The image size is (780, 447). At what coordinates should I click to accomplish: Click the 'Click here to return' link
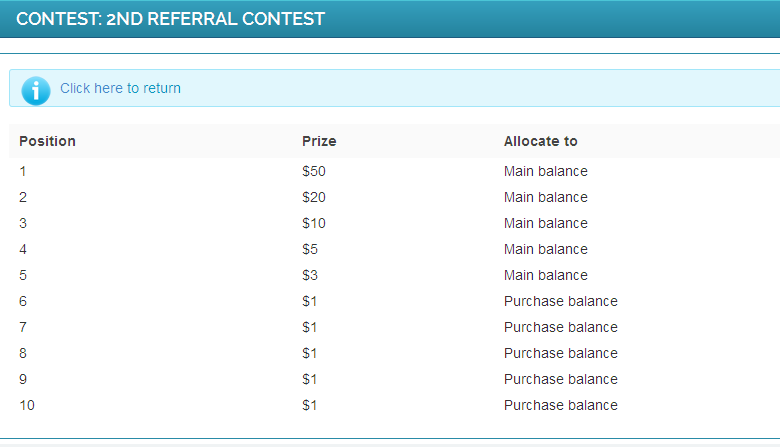[120, 88]
